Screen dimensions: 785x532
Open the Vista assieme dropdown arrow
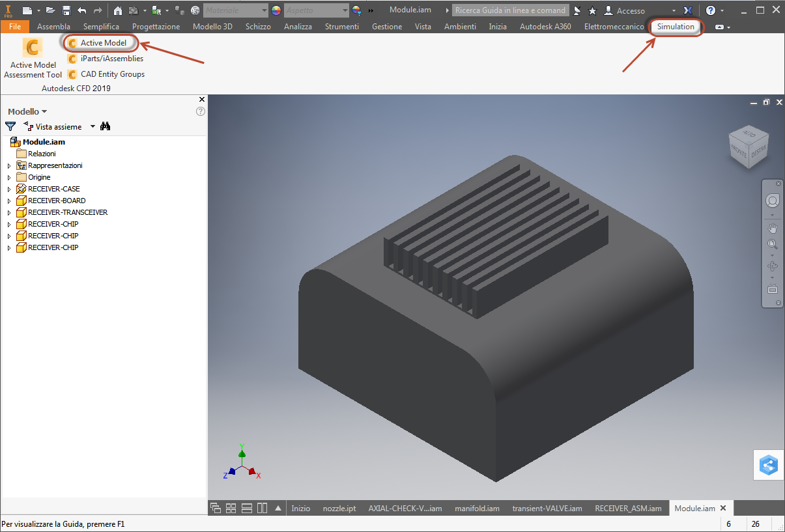pyautogui.click(x=93, y=126)
